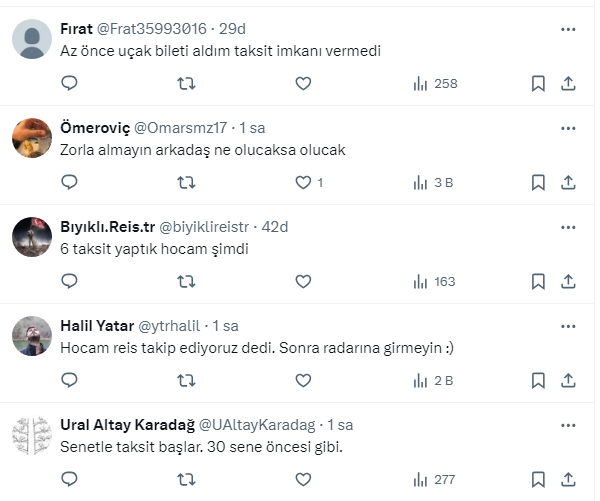Share Ömeroviç's tweet
The width and height of the screenshot is (600, 501).
click(568, 183)
